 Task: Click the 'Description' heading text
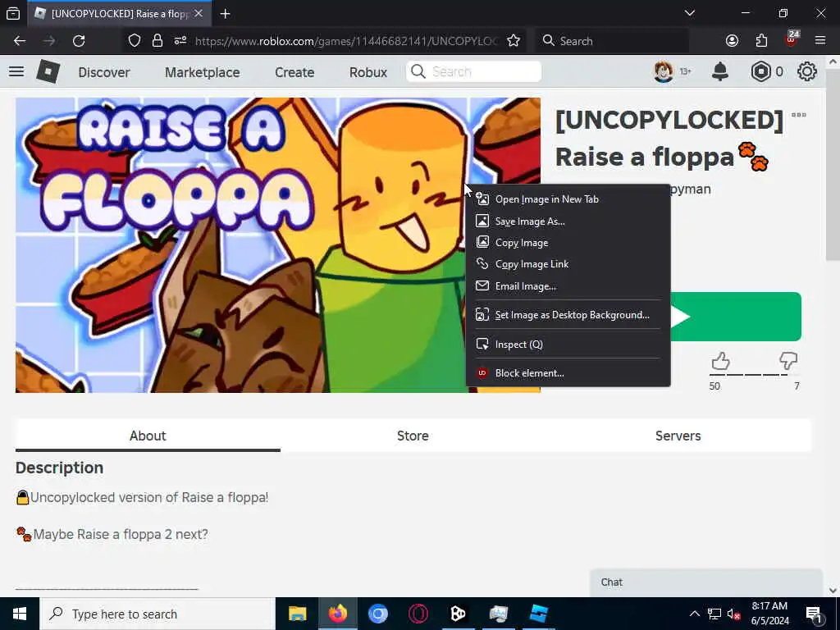(x=59, y=468)
